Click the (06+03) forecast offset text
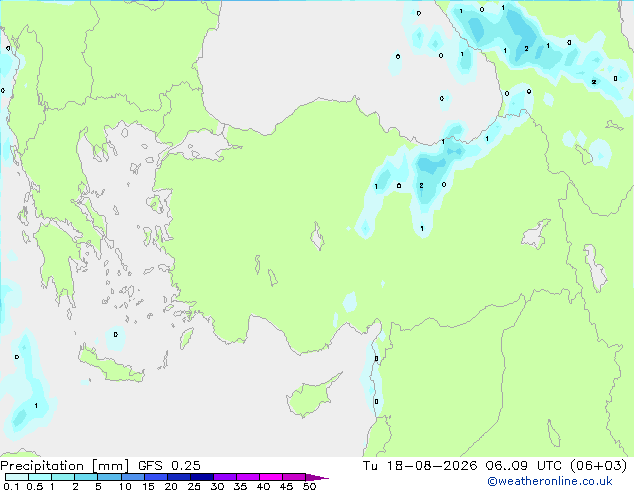Image resolution: width=634 pixels, height=490 pixels. click(x=598, y=466)
